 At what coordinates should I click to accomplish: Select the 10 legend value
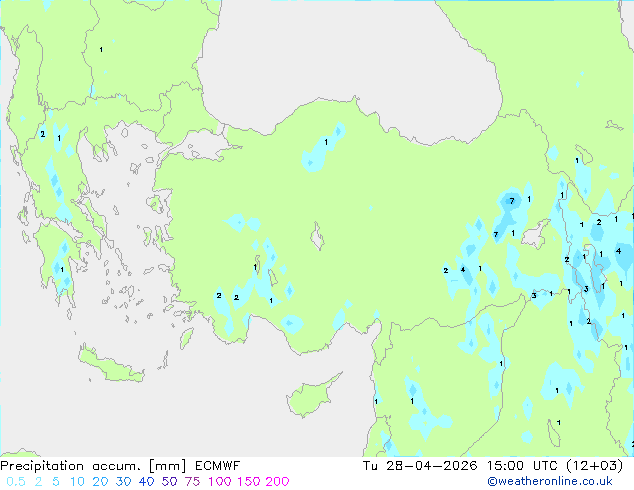tap(77, 482)
